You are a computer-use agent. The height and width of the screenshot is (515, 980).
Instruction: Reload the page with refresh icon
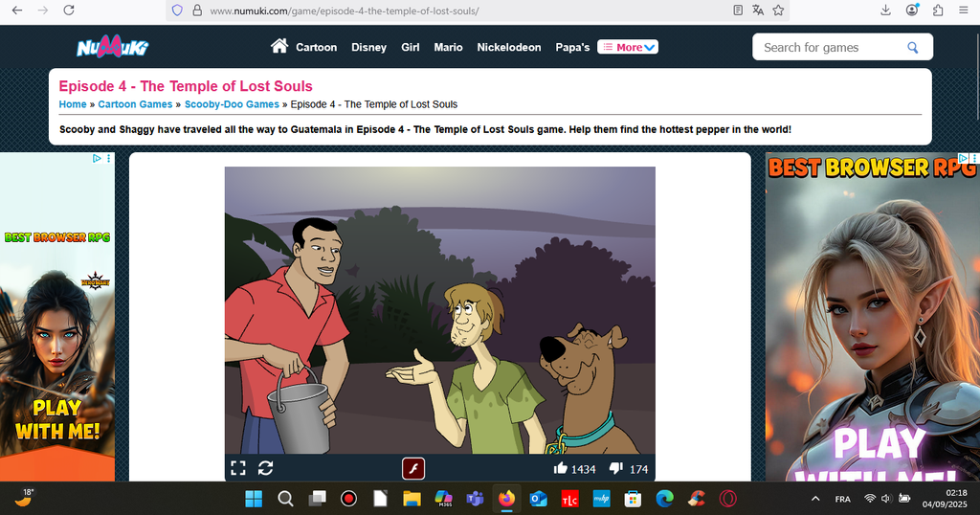(x=69, y=10)
